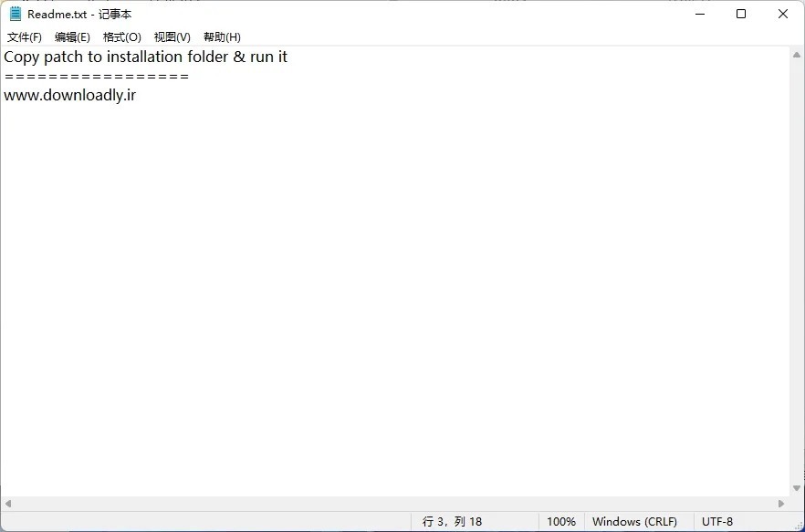Click the UTF-8 encoding indicator

pyautogui.click(x=717, y=522)
